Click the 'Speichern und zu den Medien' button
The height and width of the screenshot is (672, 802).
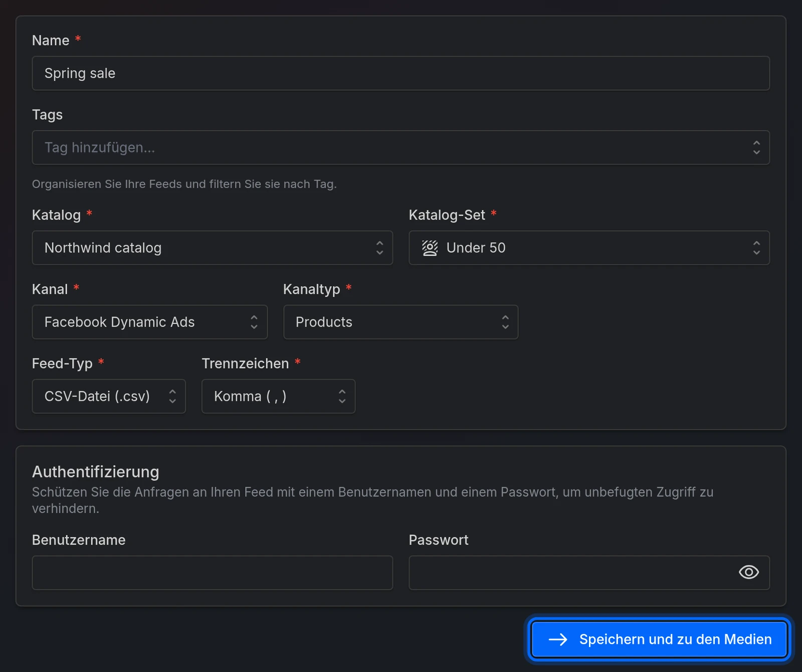point(659,639)
